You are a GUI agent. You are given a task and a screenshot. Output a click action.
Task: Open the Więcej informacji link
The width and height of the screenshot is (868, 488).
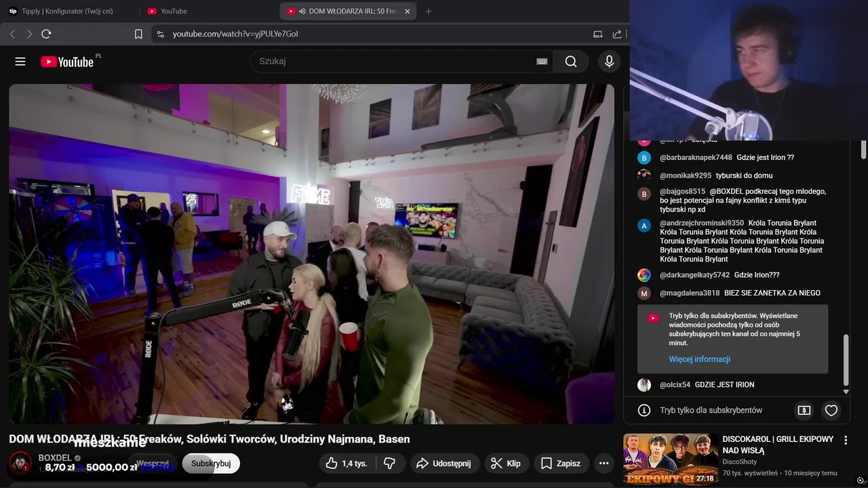point(699,359)
